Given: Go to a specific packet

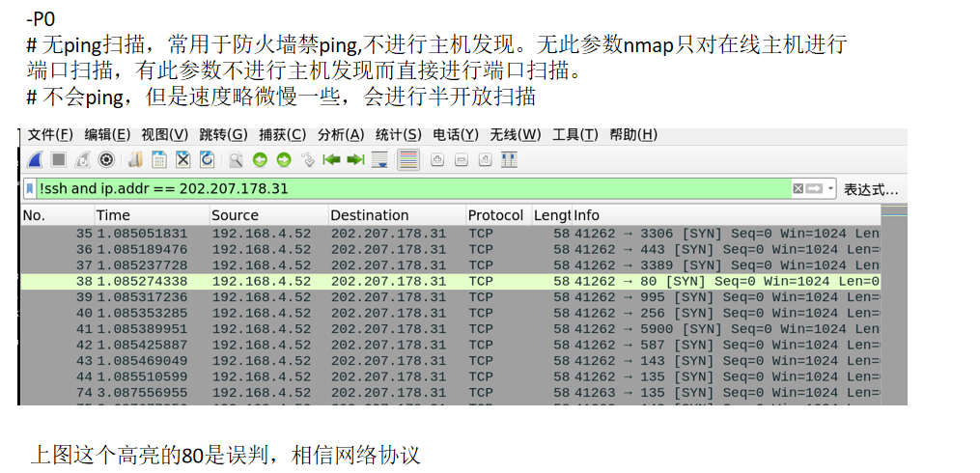Looking at the screenshot, I should coord(307,160).
